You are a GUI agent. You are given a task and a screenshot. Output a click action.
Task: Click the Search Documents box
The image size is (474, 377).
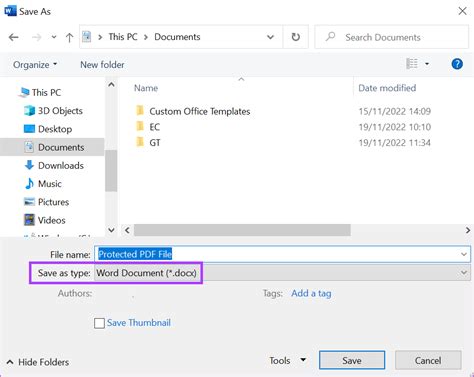click(x=391, y=37)
